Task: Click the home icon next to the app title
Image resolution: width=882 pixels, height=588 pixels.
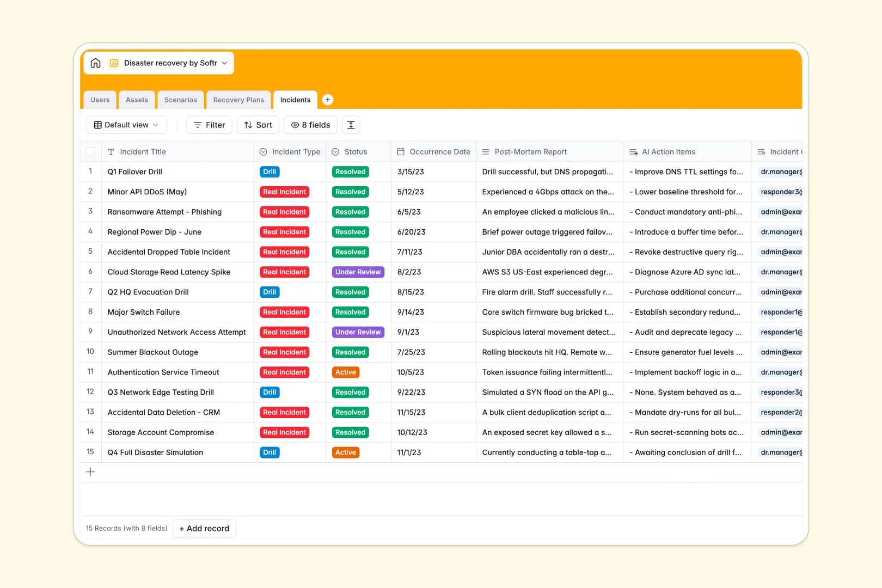Action: 95,63
